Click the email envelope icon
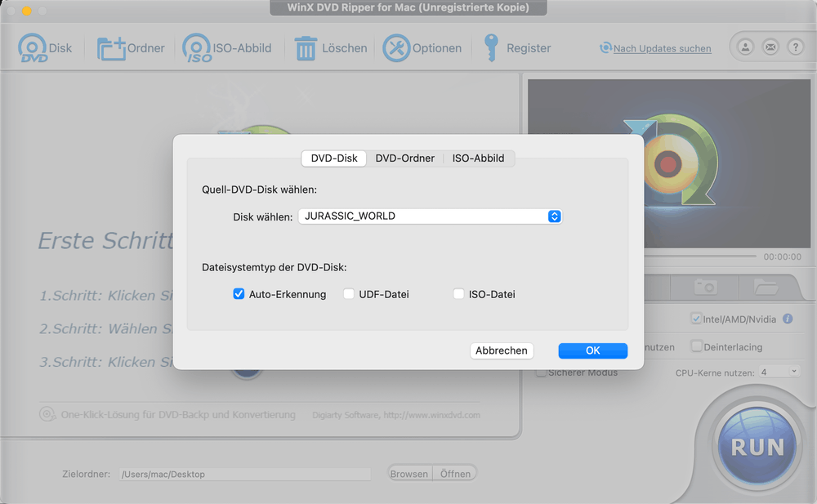Viewport: 817px width, 504px height. [x=770, y=47]
